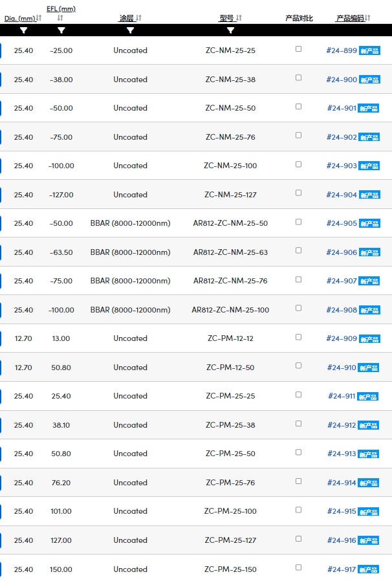Check compare box for AR812-ZC-NM-25-63
Viewport: 392px width, 583px height.
[298, 250]
